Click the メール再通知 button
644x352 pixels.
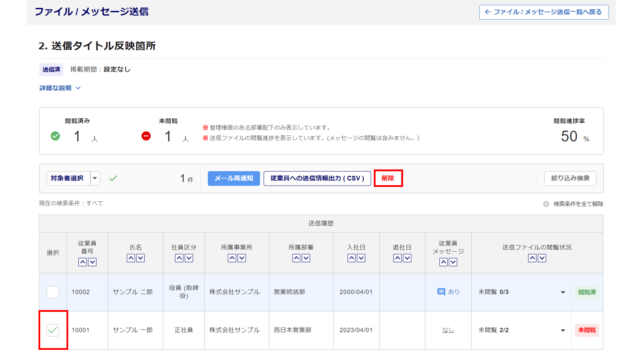point(233,179)
